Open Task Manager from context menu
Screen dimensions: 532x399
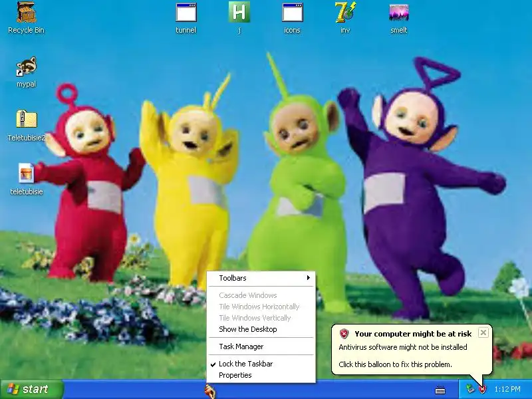pos(261,346)
